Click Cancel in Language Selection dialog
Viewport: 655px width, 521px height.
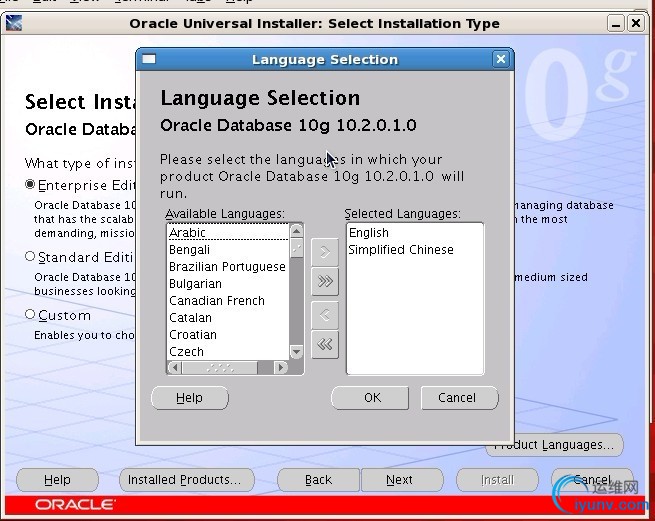(x=460, y=398)
